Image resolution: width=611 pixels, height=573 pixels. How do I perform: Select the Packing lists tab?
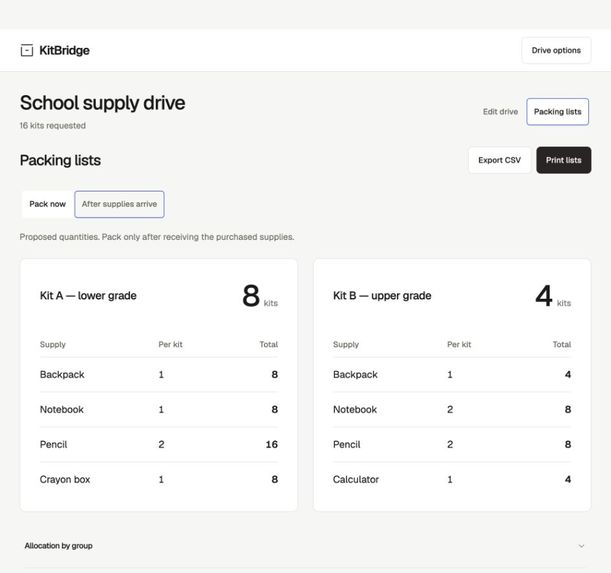[557, 111]
